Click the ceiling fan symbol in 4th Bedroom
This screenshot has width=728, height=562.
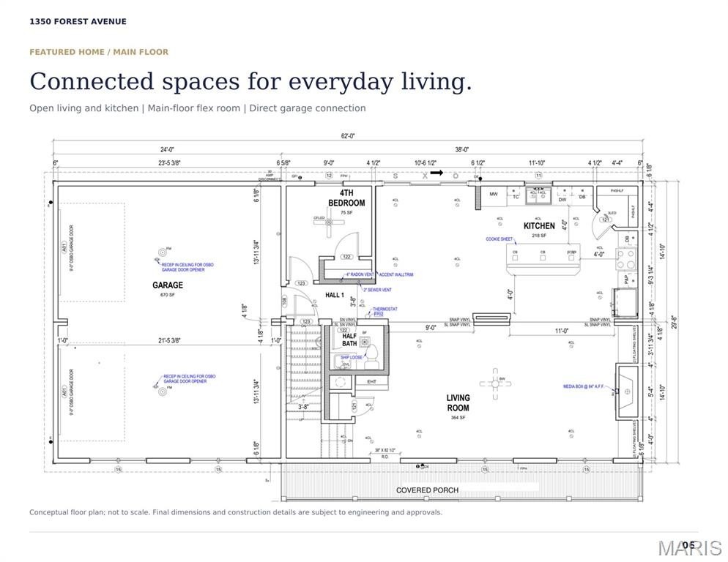click(x=329, y=222)
